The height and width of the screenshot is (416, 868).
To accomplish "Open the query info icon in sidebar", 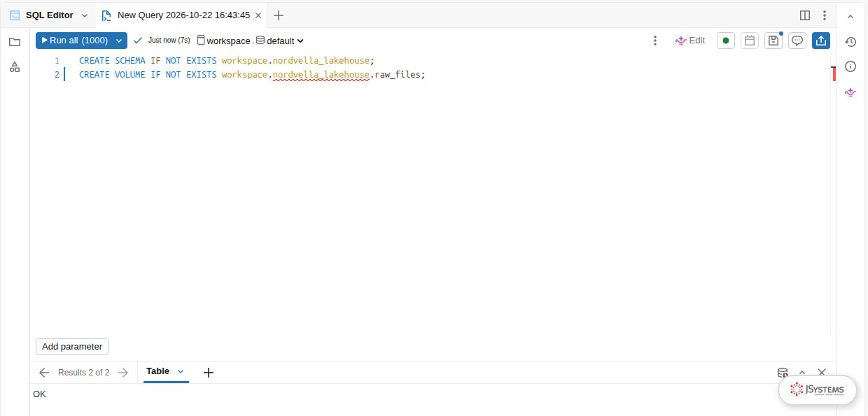I will (x=850, y=66).
